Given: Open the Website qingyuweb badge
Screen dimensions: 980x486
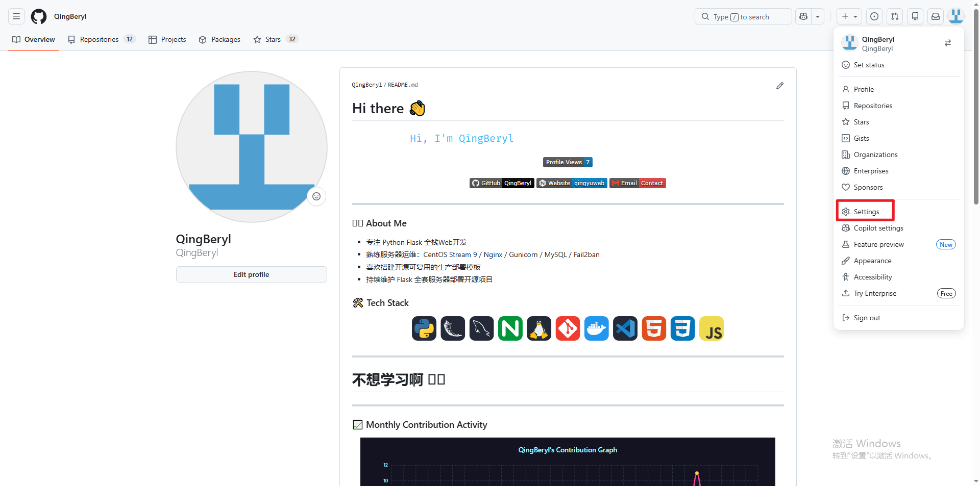Looking at the screenshot, I should [x=572, y=183].
